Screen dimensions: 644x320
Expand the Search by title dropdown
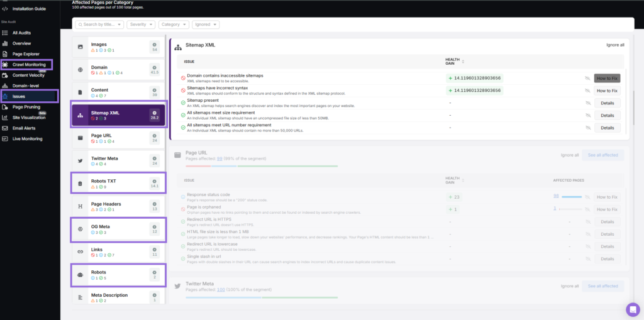[x=99, y=25]
